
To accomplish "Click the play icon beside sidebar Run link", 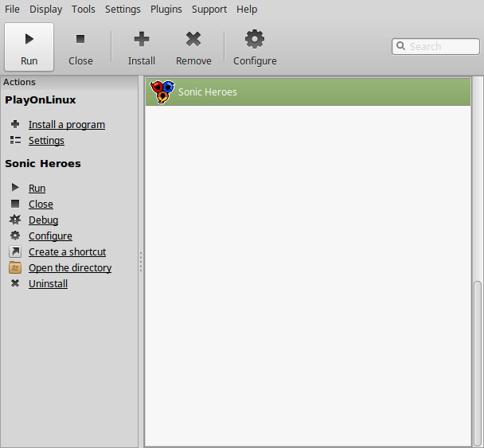I will coord(15,187).
